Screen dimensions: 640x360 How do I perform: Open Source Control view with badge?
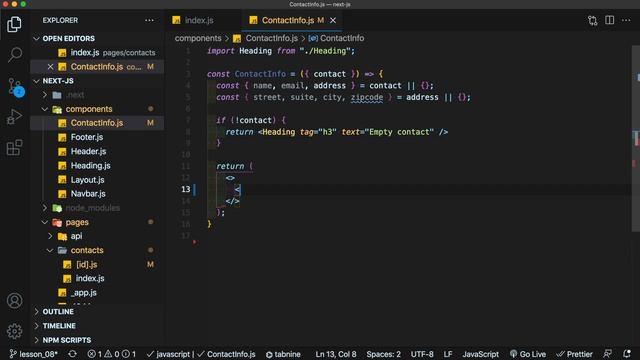click(x=15, y=87)
